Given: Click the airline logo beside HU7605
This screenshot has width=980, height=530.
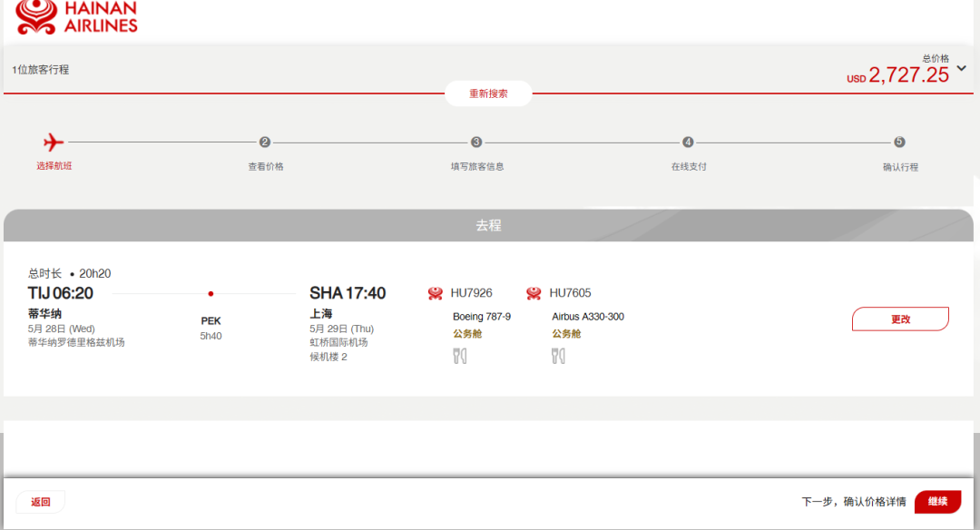Looking at the screenshot, I should click(534, 293).
